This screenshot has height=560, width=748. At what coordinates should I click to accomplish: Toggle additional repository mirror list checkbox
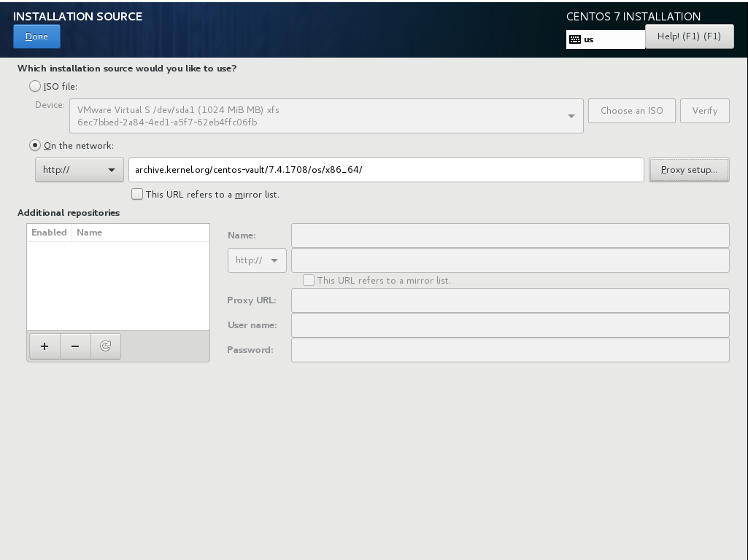309,280
